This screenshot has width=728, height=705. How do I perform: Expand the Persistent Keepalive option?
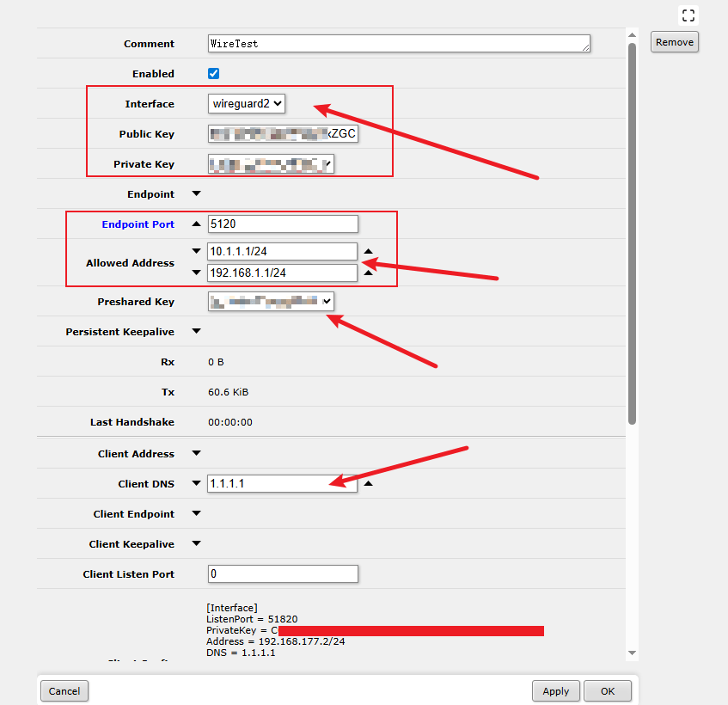196,332
